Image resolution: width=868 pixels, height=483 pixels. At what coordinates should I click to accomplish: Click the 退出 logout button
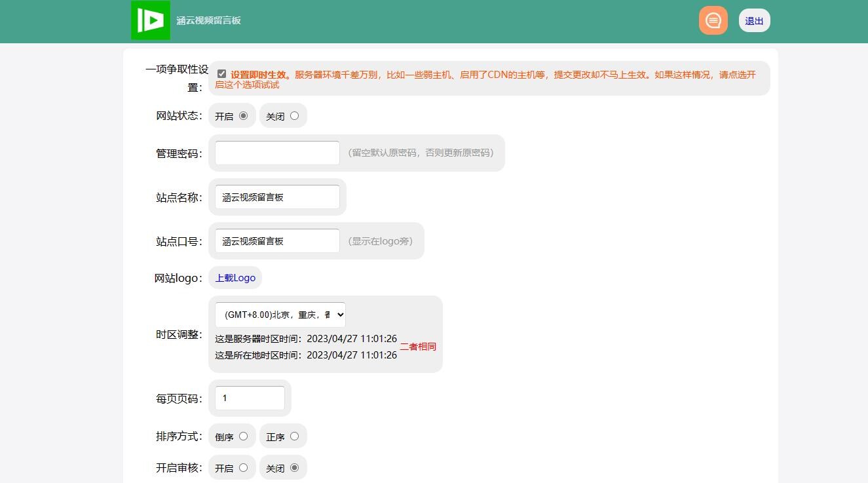click(x=754, y=20)
